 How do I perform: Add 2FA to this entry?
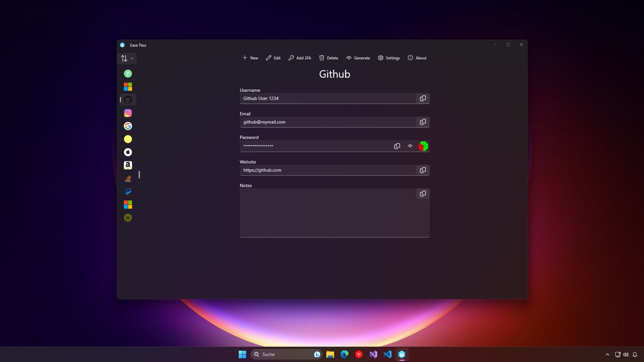(300, 58)
